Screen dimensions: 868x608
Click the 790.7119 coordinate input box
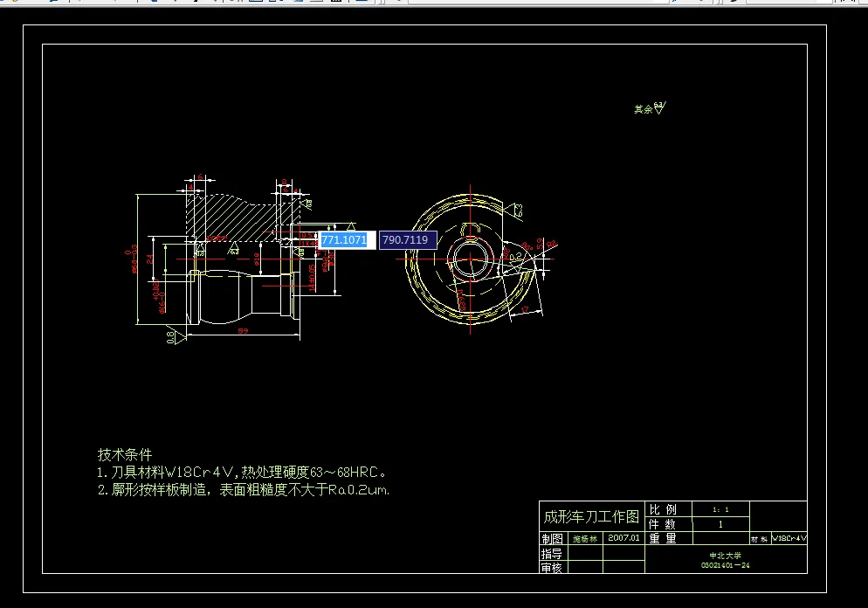[408, 239]
